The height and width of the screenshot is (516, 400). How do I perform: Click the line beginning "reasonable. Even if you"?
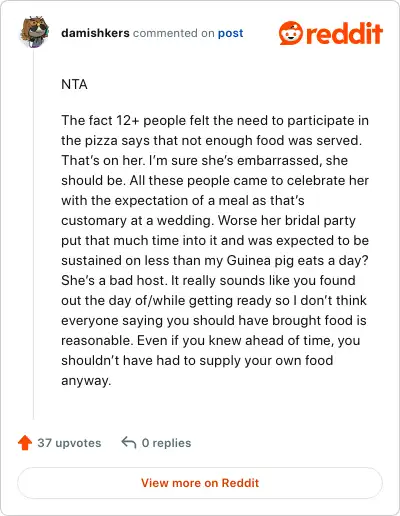211,340
